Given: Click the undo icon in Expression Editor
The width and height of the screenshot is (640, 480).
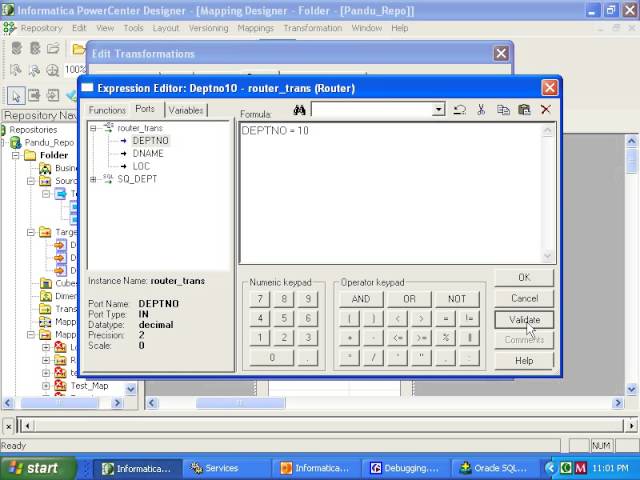Looking at the screenshot, I should click(460, 110).
